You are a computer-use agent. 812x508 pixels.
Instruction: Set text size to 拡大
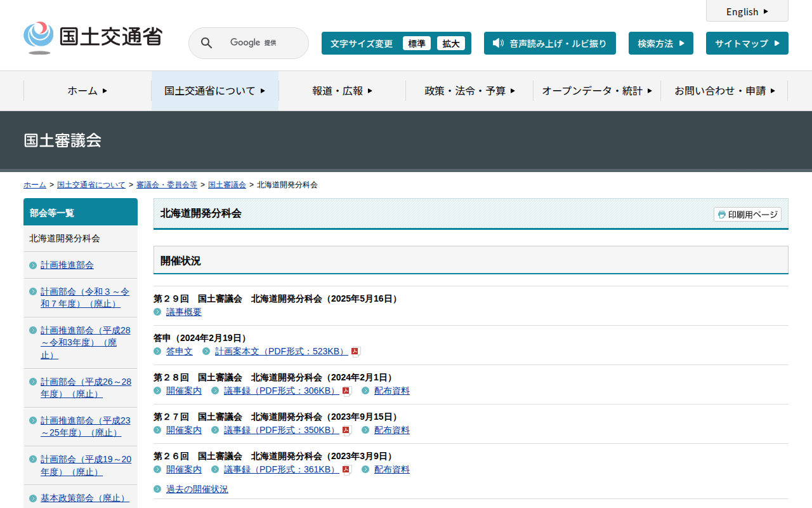[x=451, y=43]
